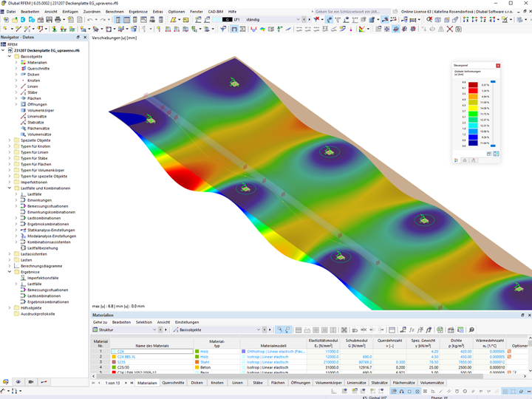Click the new line tool icon
The height and width of the screenshot is (399, 532).
click(18, 29)
